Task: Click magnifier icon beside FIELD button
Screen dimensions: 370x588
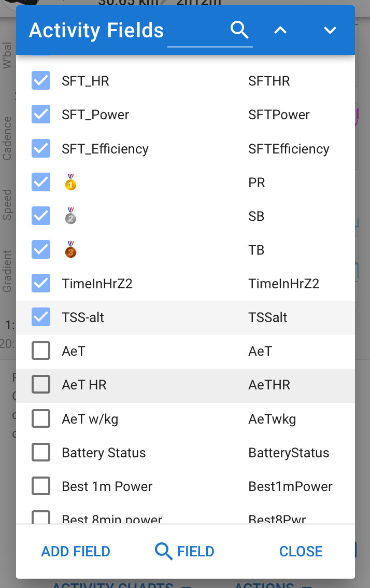Action: [x=163, y=551]
